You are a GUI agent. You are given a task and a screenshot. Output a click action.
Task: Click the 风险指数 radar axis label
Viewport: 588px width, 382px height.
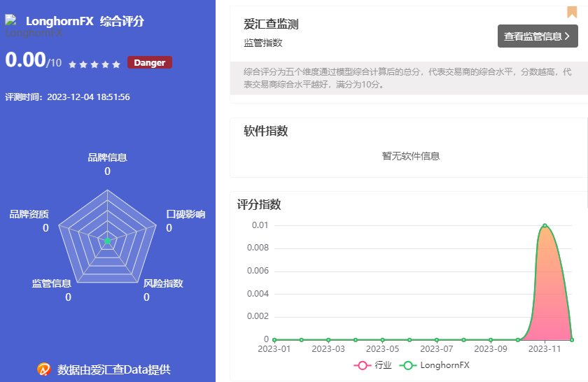[163, 283]
